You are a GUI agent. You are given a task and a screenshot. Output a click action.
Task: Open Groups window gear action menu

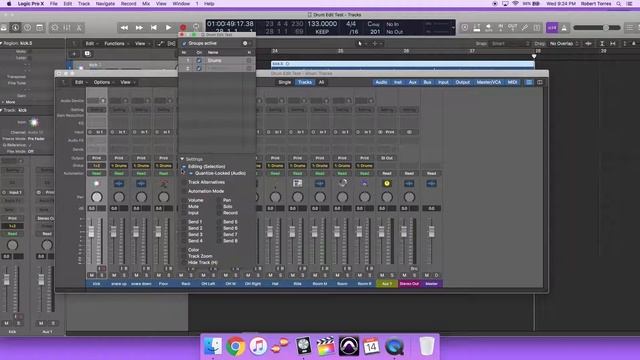point(246,43)
